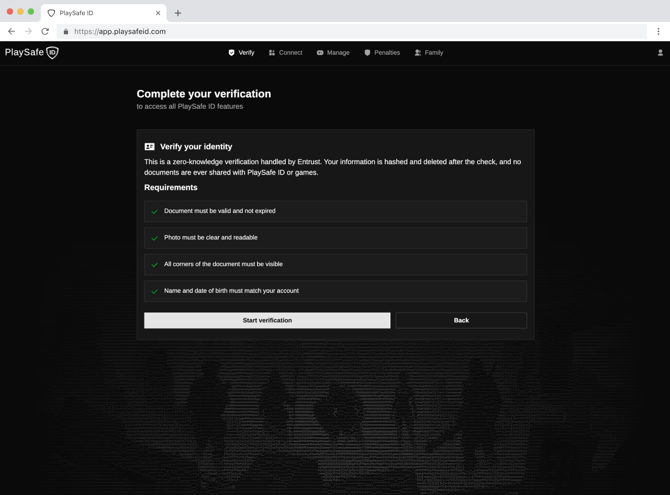Click the browser forward arrow

pyautogui.click(x=28, y=31)
